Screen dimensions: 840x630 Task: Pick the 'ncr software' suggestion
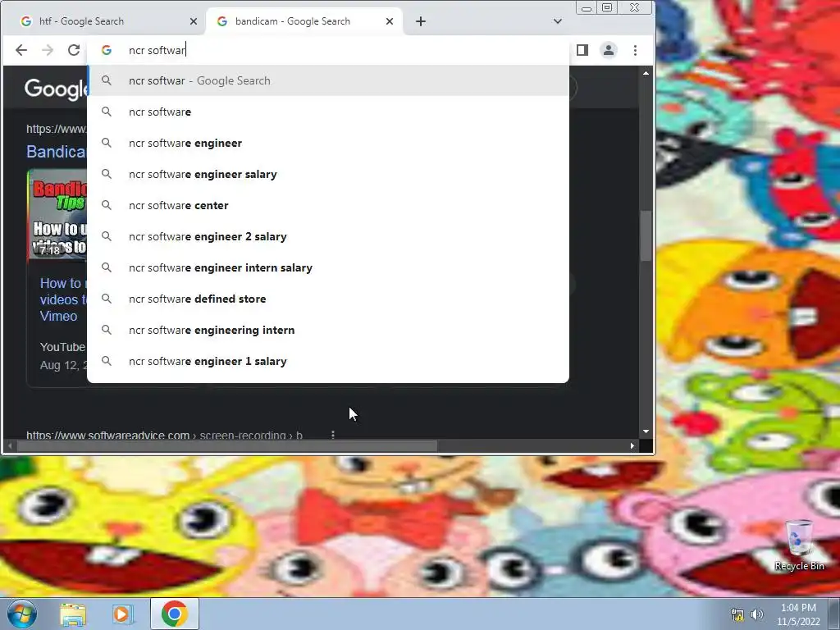pyautogui.click(x=328, y=112)
